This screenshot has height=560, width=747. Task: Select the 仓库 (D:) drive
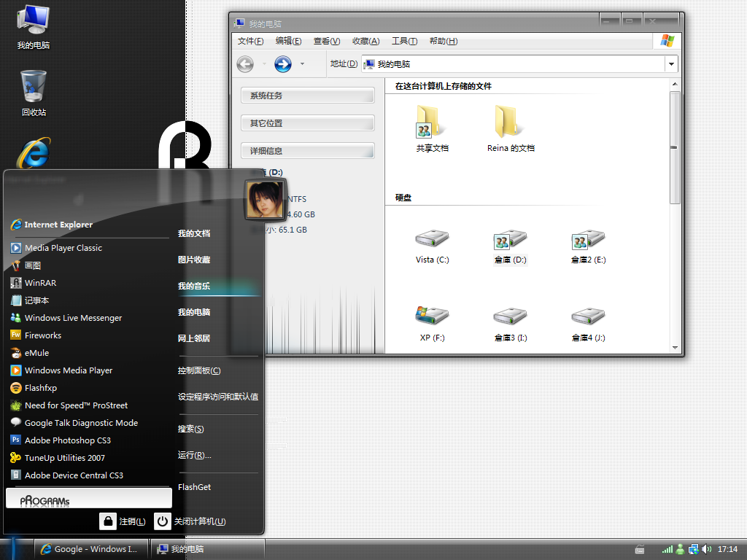[x=510, y=246]
